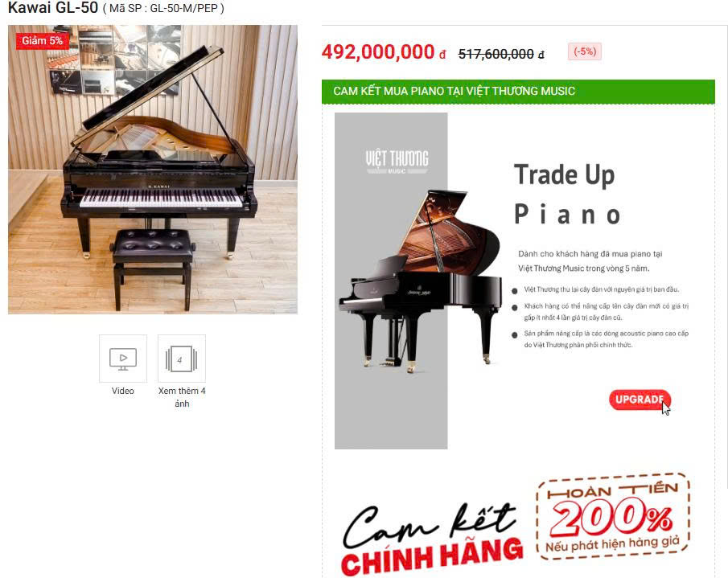Viewport: 728px width, 578px height.
Task: Open the main Kawai GL-50 piano photo
Action: [153, 170]
